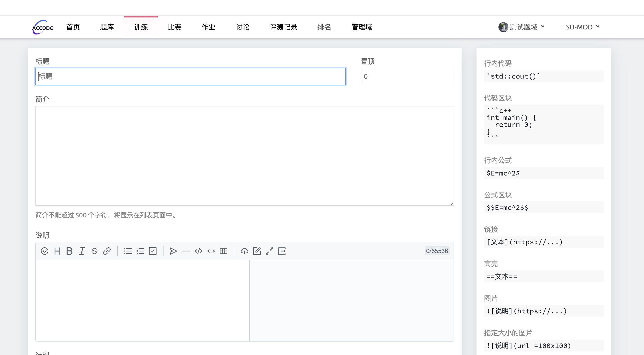Click the 行内代码 heading in the sidebar

[498, 63]
